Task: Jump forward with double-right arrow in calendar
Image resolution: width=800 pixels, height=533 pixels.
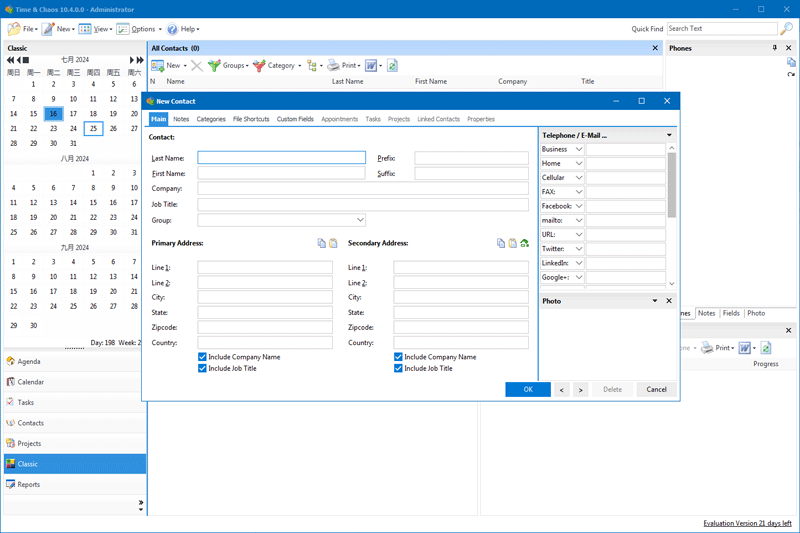Action: point(140,60)
